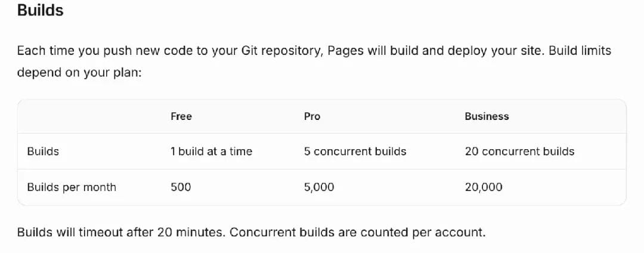The height and width of the screenshot is (253, 644).
Task: Select the Free column header
Action: (x=181, y=116)
